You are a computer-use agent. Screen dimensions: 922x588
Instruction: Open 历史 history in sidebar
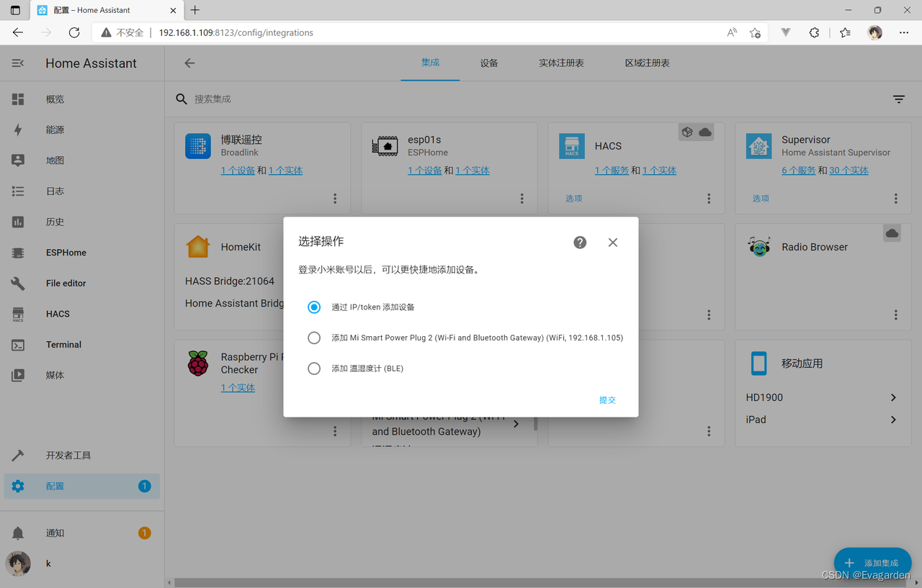click(82, 222)
